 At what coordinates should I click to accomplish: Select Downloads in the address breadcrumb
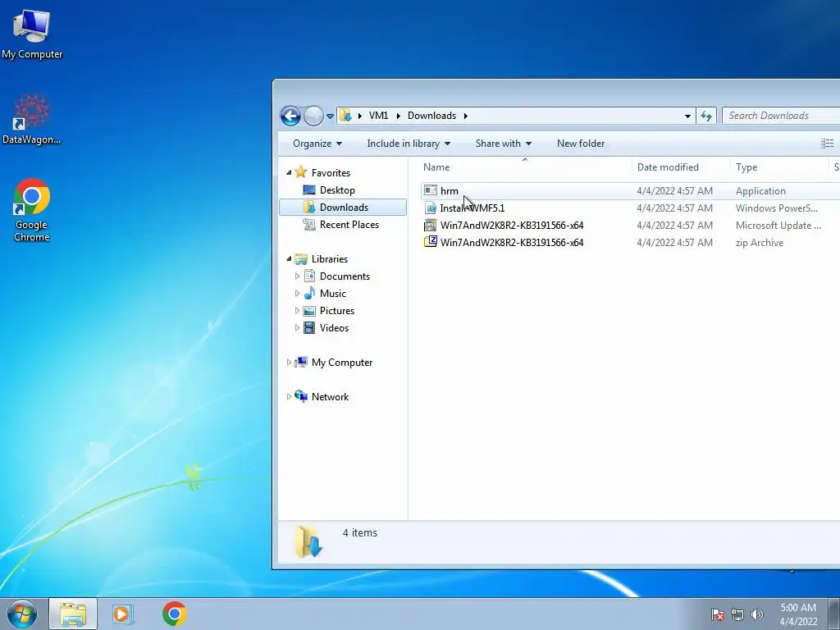[431, 116]
